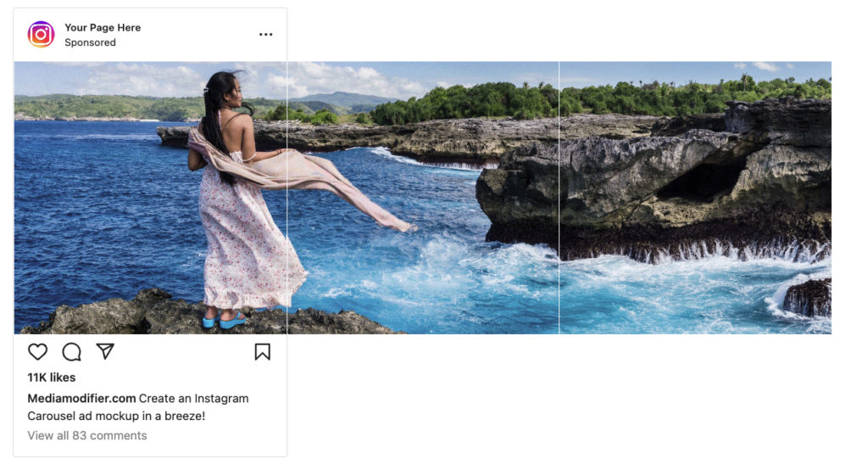
Task: Click the Sponsored label under page name
Action: [x=90, y=42]
